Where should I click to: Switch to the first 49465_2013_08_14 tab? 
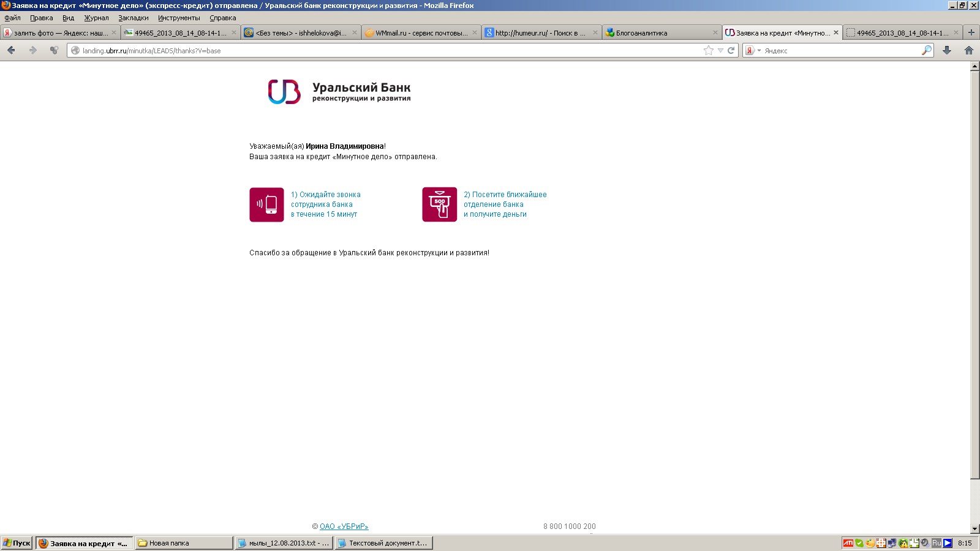(180, 32)
